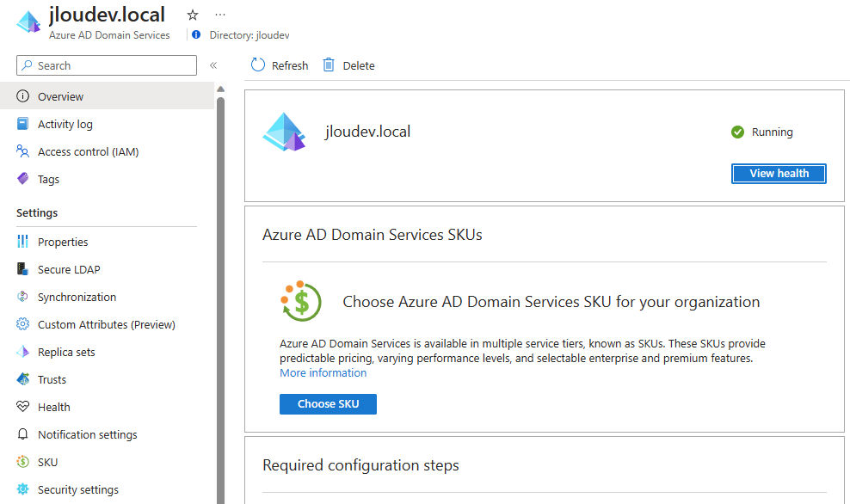Open the More information link

(323, 373)
